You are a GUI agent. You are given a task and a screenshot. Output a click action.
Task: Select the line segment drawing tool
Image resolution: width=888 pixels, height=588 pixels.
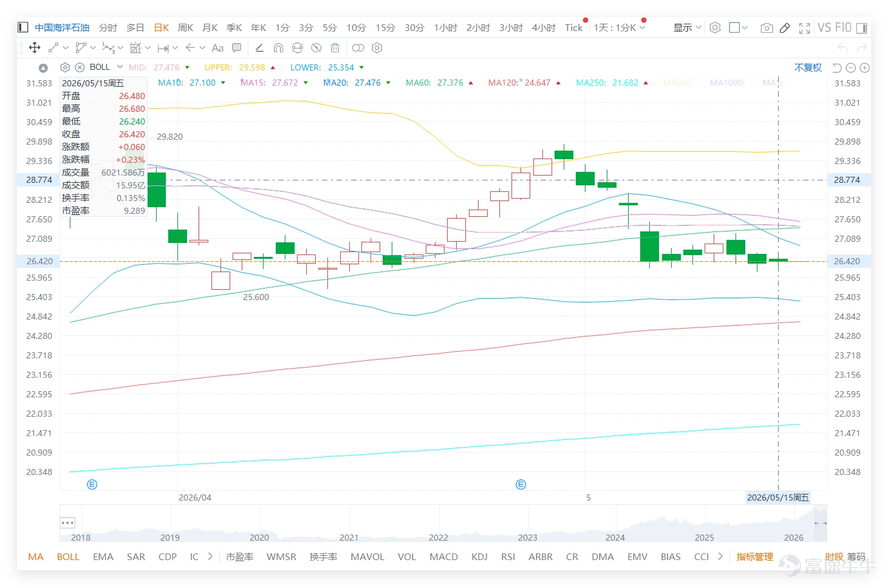[x=53, y=47]
